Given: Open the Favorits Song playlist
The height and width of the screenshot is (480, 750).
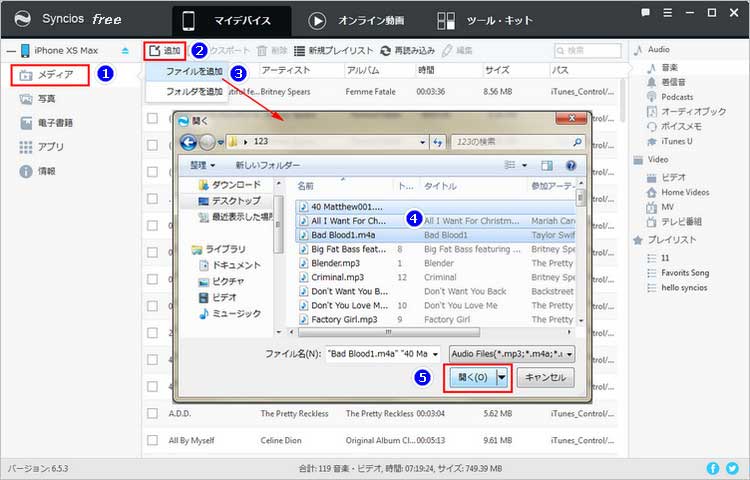Looking at the screenshot, I should click(678, 273).
